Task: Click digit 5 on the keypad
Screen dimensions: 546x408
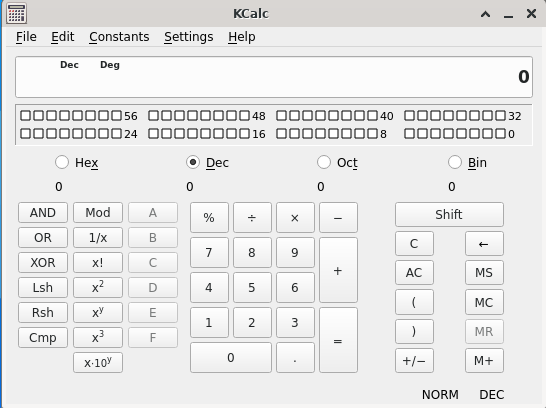Action: pyautogui.click(x=252, y=288)
